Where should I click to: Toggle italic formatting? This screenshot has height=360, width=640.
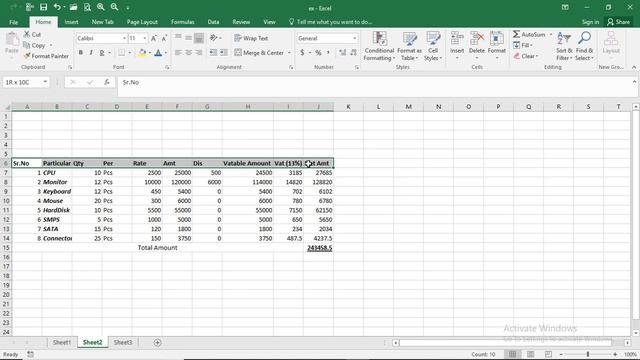click(x=91, y=53)
